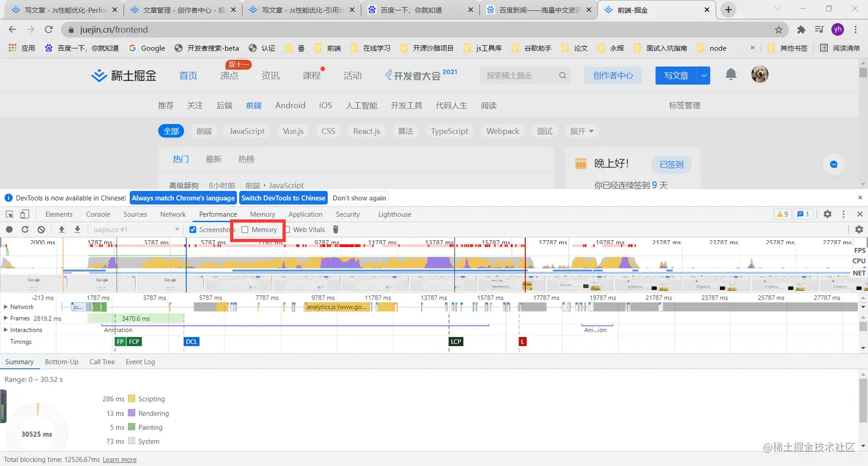
Task: Dismiss the DevTools language infobar
Action: coord(860,198)
